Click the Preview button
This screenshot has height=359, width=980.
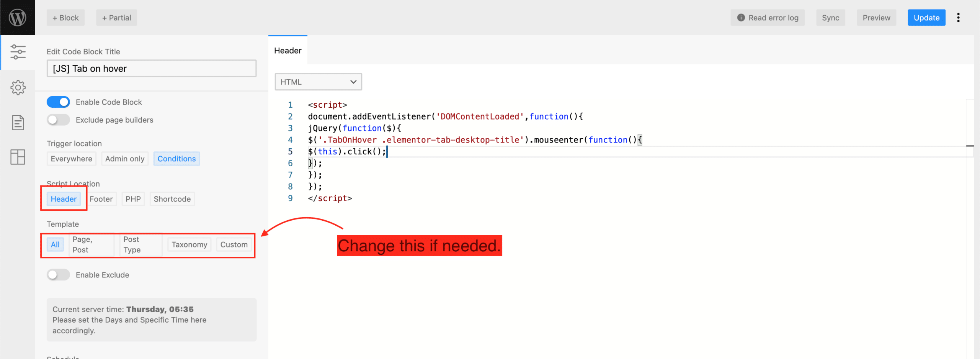point(876,17)
